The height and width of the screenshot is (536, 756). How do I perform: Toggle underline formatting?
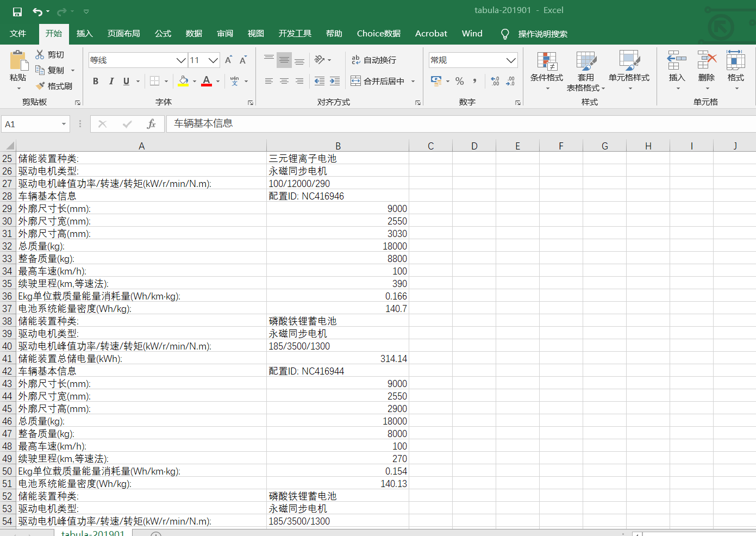126,81
